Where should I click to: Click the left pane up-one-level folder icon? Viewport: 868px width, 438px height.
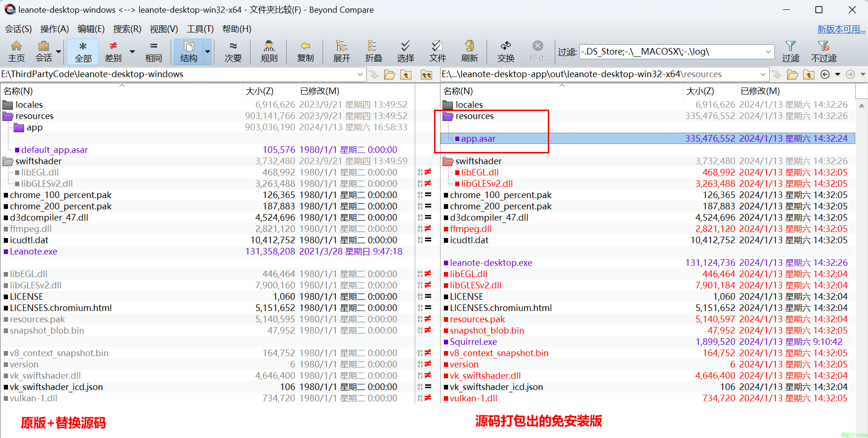click(x=405, y=74)
